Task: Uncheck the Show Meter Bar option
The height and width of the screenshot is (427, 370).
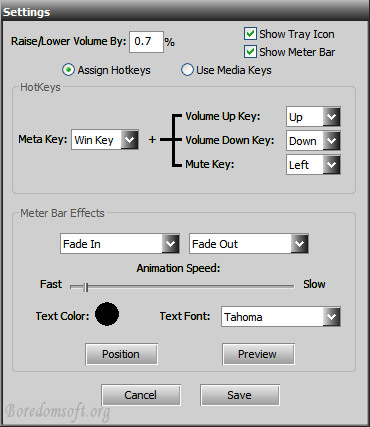Action: point(250,52)
